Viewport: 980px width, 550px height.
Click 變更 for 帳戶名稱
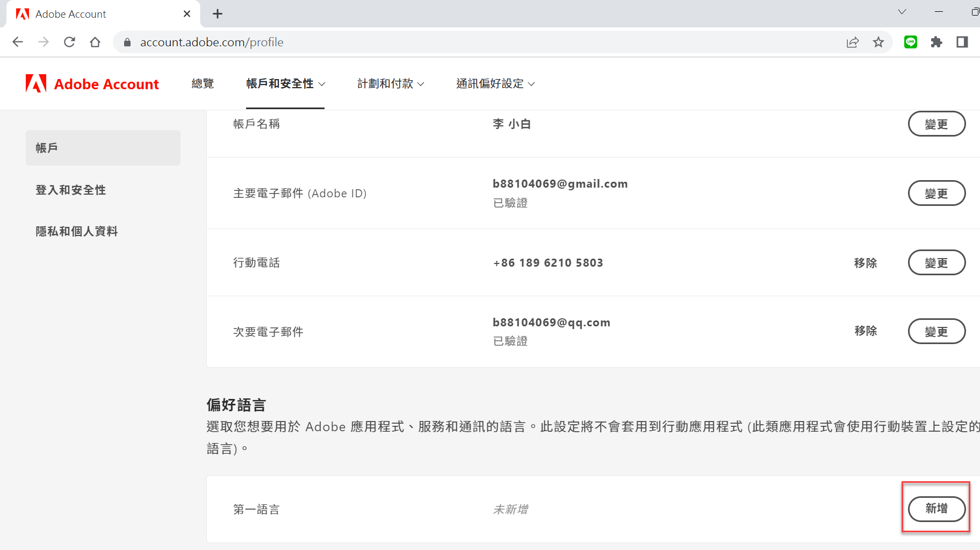pyautogui.click(x=936, y=124)
